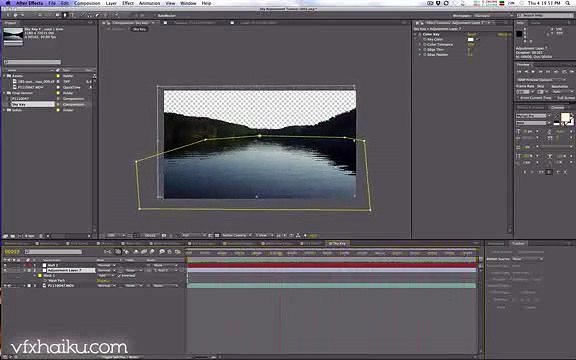Open parent dropdown for Adjustment Layer 7
Image resolution: width=576 pixels, height=360 pixels.
pos(166,270)
